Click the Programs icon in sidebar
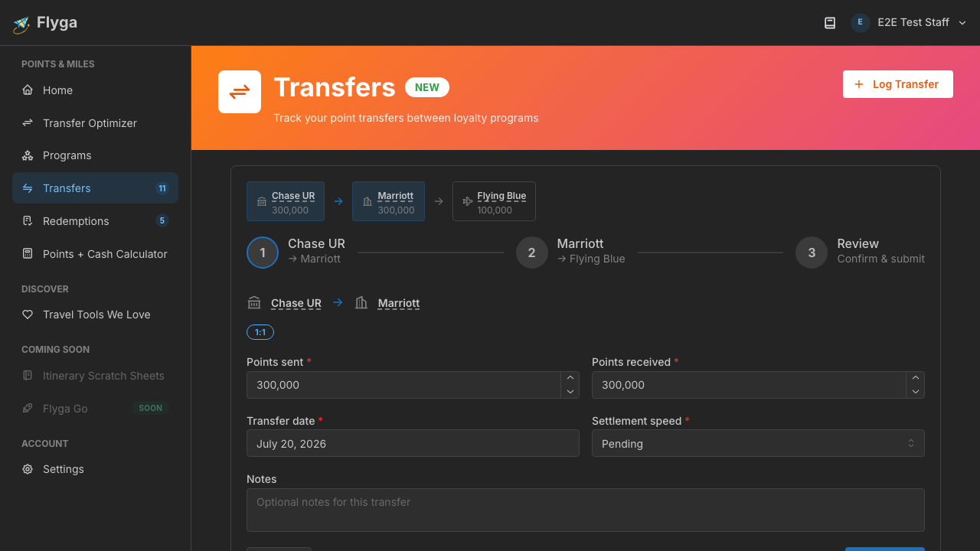This screenshot has height=551, width=980. pos(28,155)
